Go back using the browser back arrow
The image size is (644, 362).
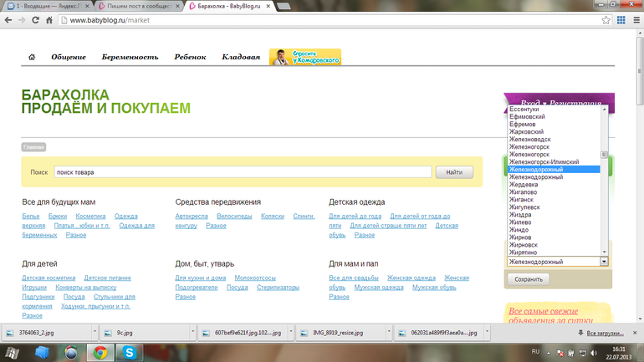pyautogui.click(x=8, y=20)
